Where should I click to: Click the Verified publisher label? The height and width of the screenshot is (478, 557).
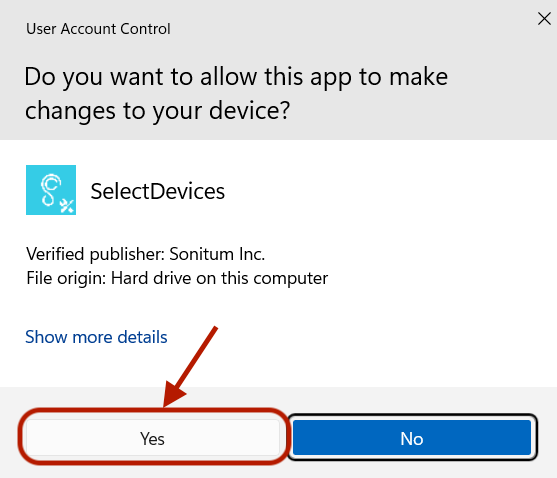(x=95, y=254)
